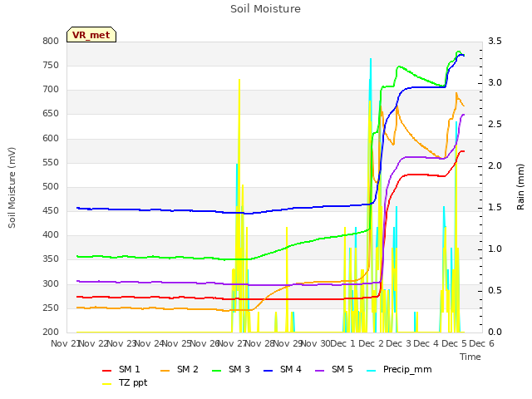Click the VR_met annotation label
Screen dimensions: 532x399
click(x=91, y=35)
